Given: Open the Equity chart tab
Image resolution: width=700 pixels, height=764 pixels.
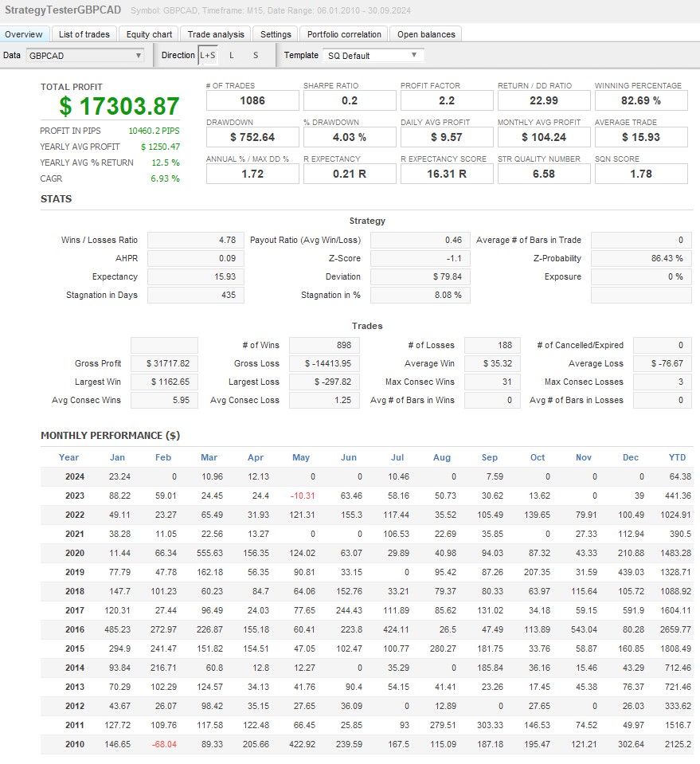Looking at the screenshot, I should point(149,34).
